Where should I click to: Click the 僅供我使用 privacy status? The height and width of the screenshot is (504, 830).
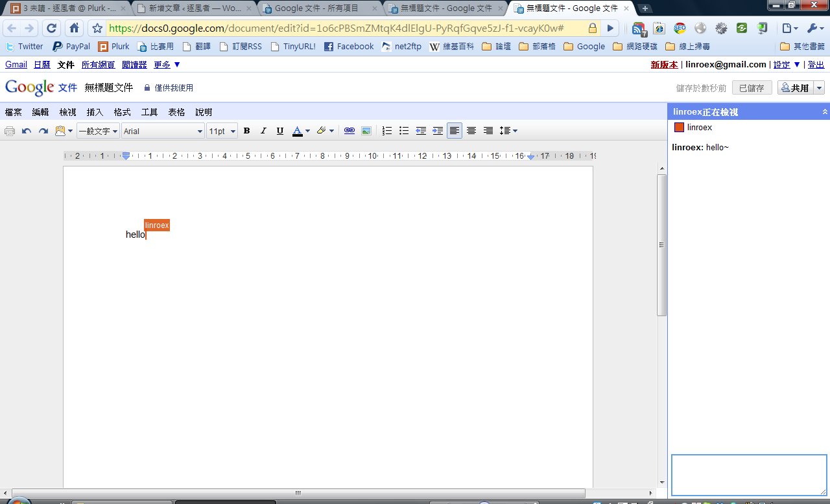tap(169, 88)
